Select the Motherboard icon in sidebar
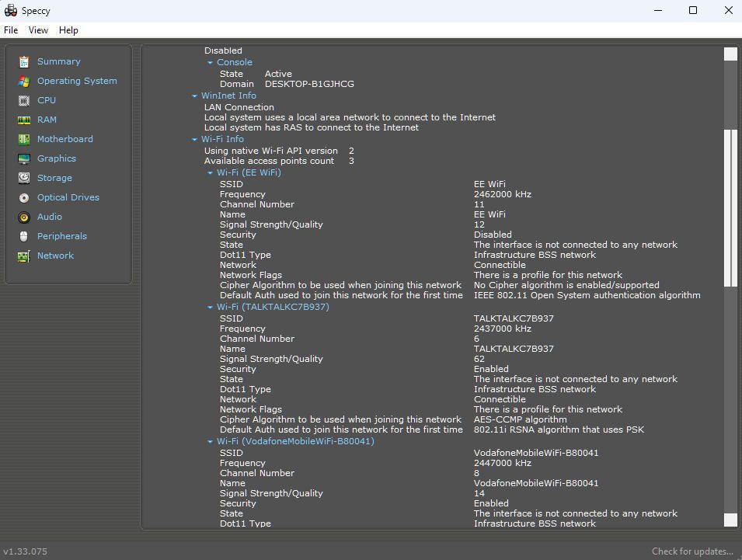 [24, 140]
